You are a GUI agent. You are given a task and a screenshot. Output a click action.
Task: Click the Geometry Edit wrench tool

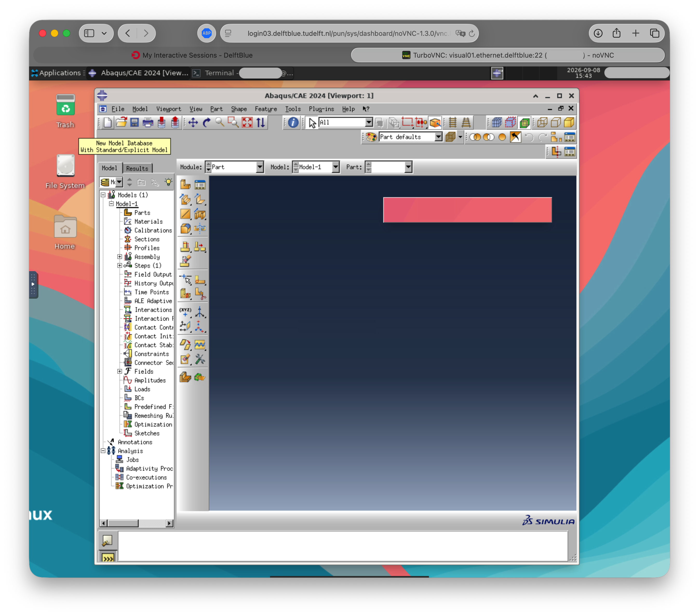pos(200,359)
